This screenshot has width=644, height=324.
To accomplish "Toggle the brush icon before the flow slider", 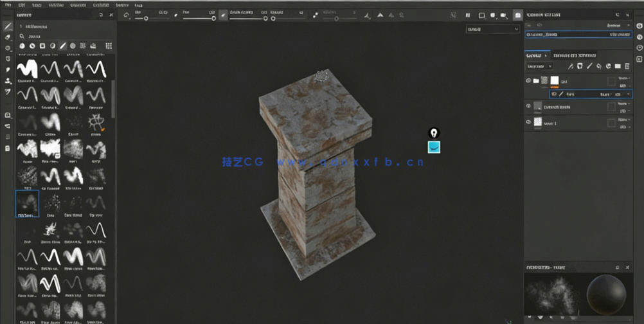I will coord(176,15).
